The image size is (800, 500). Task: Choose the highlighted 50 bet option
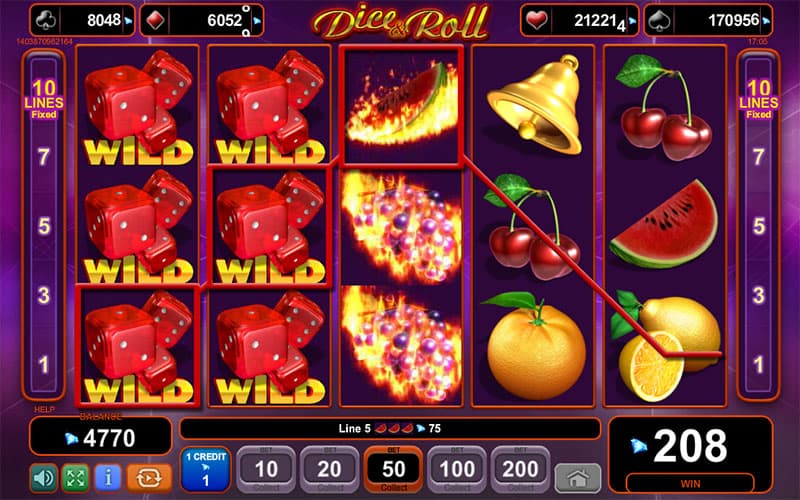[x=393, y=469]
